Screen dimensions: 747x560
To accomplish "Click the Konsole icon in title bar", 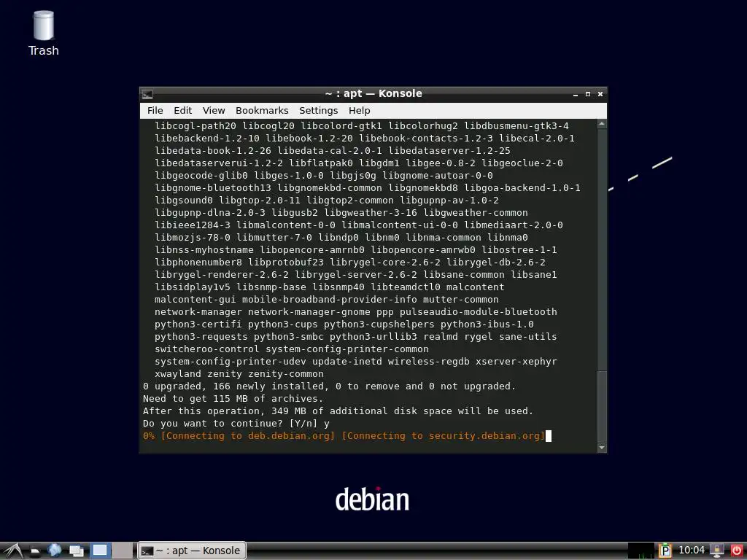I will [x=147, y=94].
